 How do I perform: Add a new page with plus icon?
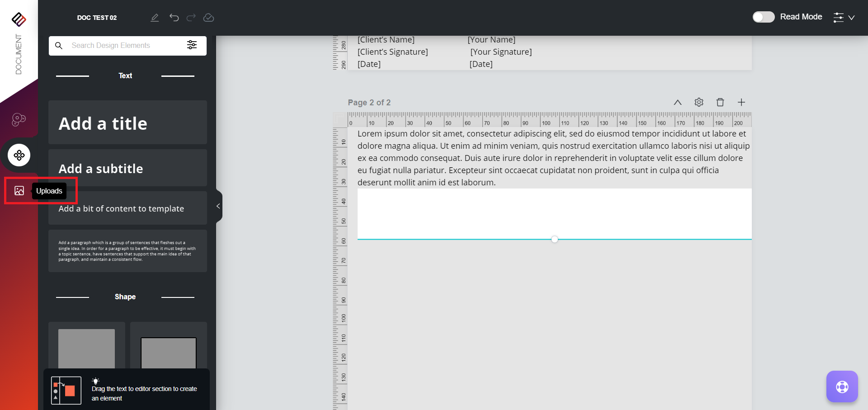tap(741, 102)
